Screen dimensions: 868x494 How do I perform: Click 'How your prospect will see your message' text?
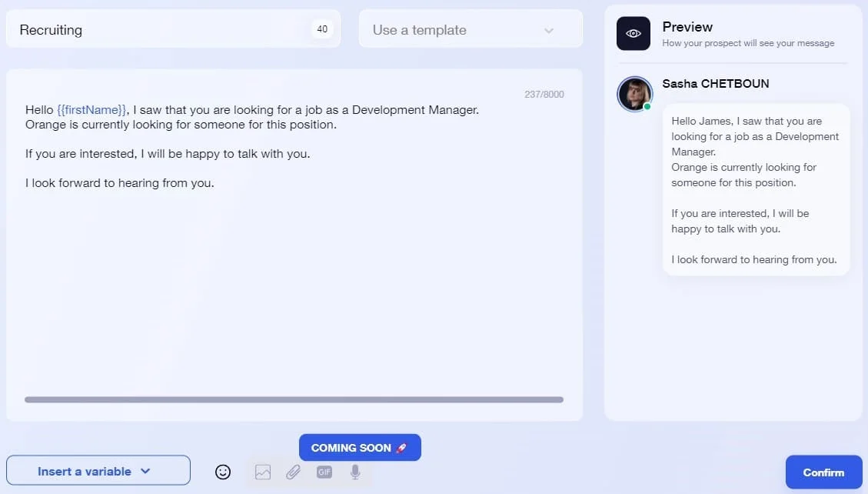[x=748, y=43]
